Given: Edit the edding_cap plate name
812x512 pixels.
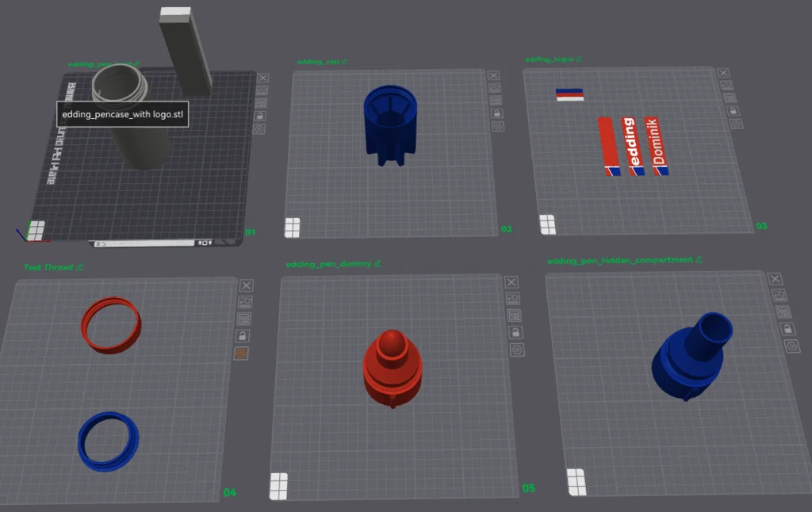Looking at the screenshot, I should click(344, 62).
